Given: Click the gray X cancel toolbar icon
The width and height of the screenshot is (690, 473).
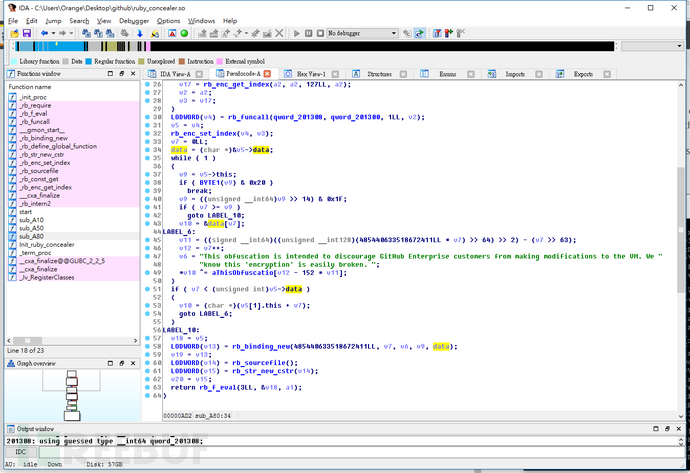Looking at the screenshot, I should coord(279,33).
